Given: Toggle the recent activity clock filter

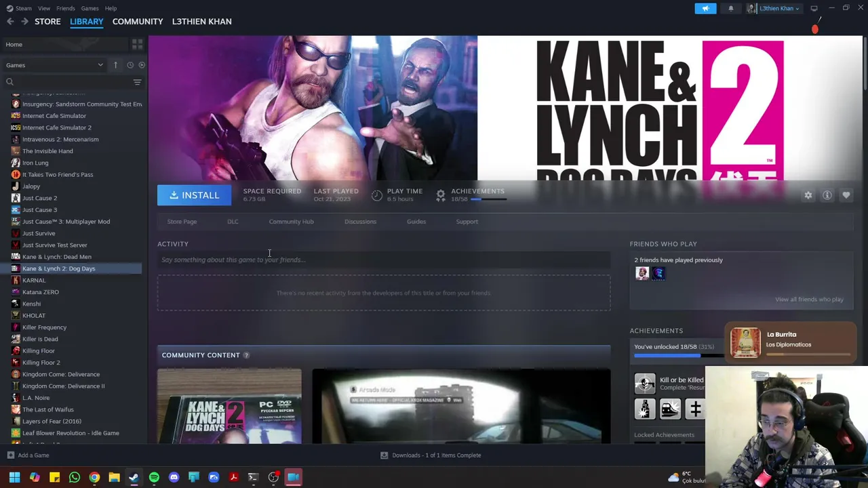Looking at the screenshot, I should click(130, 65).
